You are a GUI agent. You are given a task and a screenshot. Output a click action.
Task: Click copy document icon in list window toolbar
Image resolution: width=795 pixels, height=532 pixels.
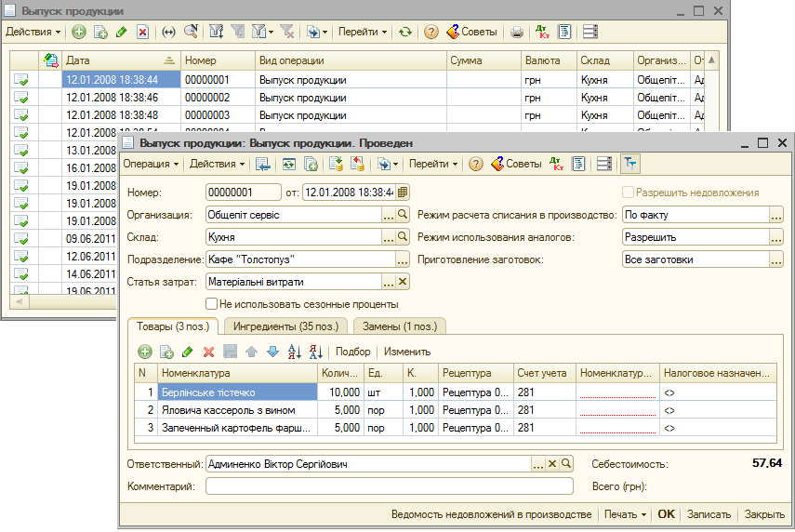100,32
